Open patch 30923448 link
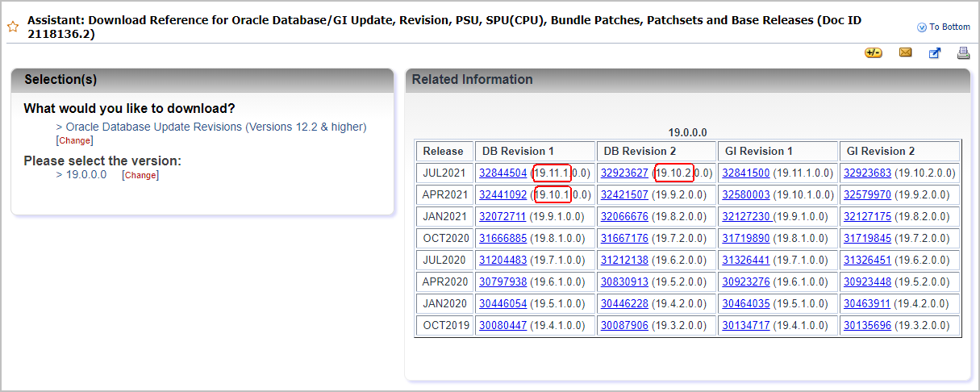Screen dimensions: 980x392 (x=867, y=281)
